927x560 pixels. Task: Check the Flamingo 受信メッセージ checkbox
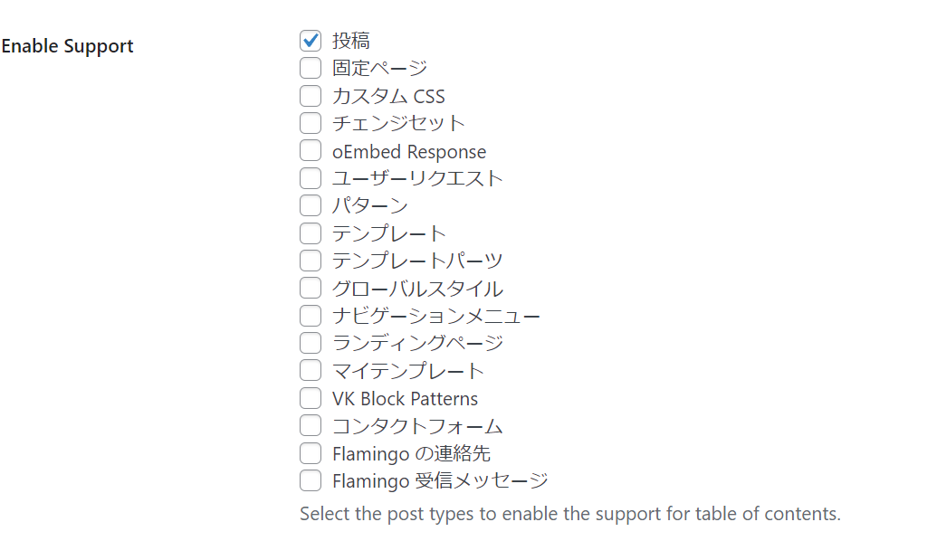coord(311,480)
